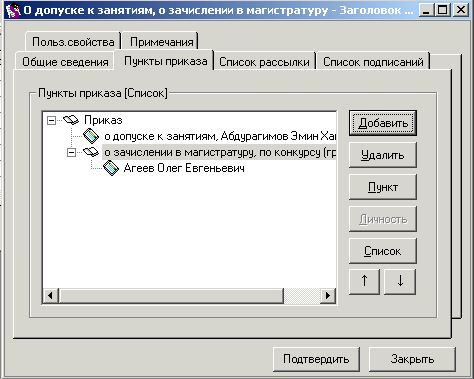Click the application icon in the title bar
Image resolution: width=474 pixels, height=379 pixels.
coord(13,10)
